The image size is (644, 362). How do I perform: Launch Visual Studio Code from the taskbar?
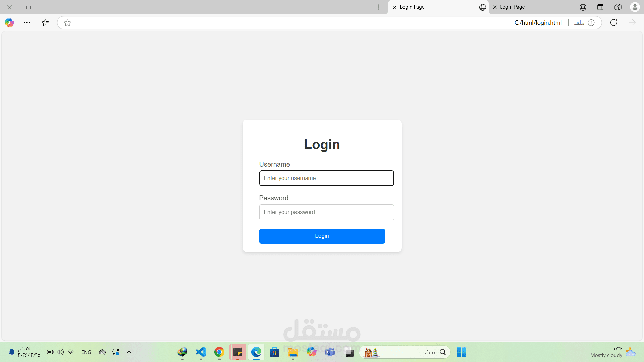(x=201, y=352)
